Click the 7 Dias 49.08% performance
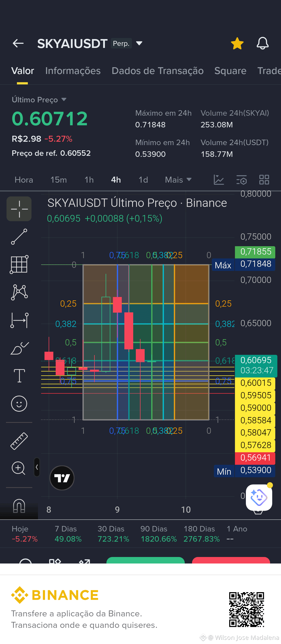Viewport: 281px width, 644px height. pos(68,534)
